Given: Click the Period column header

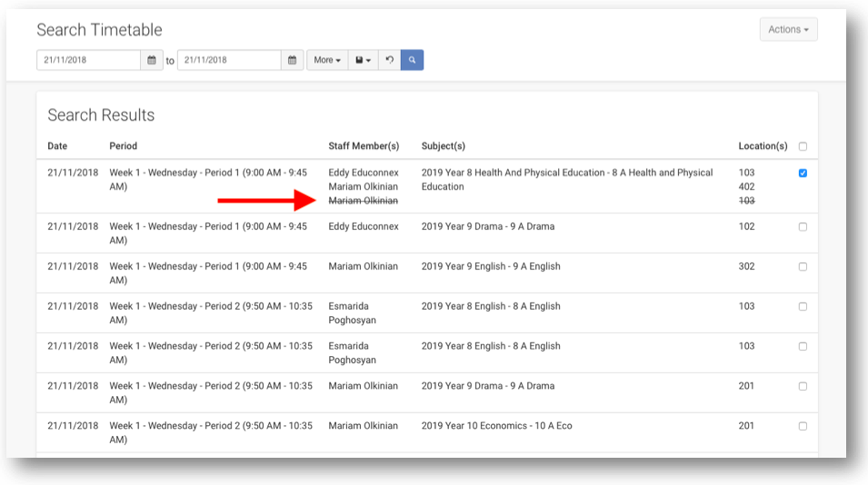Looking at the screenshot, I should (123, 146).
